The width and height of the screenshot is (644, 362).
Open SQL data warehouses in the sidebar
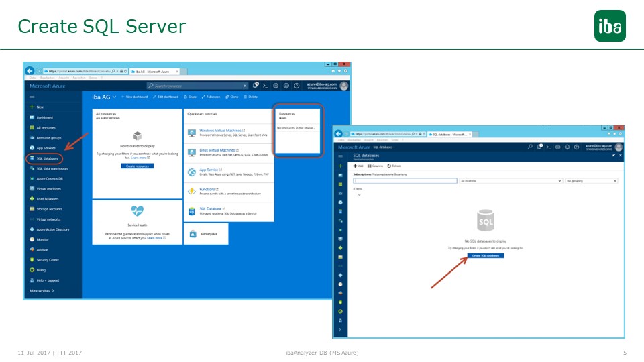click(x=49, y=169)
